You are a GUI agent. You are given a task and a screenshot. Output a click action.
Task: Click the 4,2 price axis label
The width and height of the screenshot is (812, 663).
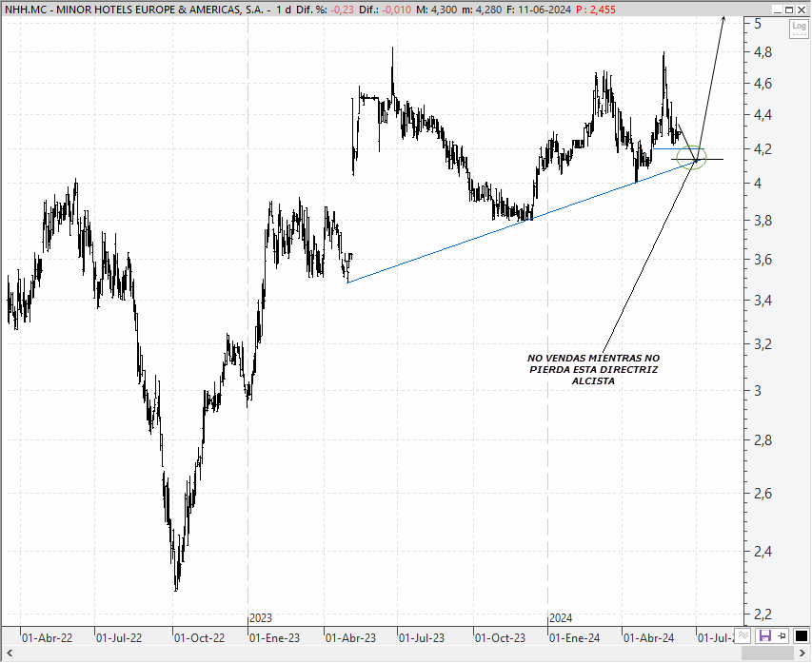(763, 150)
